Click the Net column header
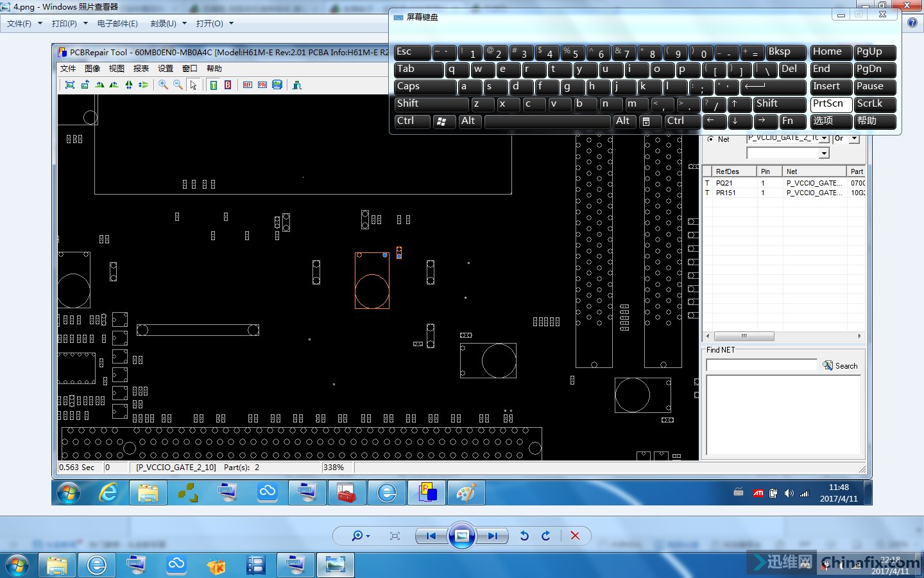 click(814, 171)
